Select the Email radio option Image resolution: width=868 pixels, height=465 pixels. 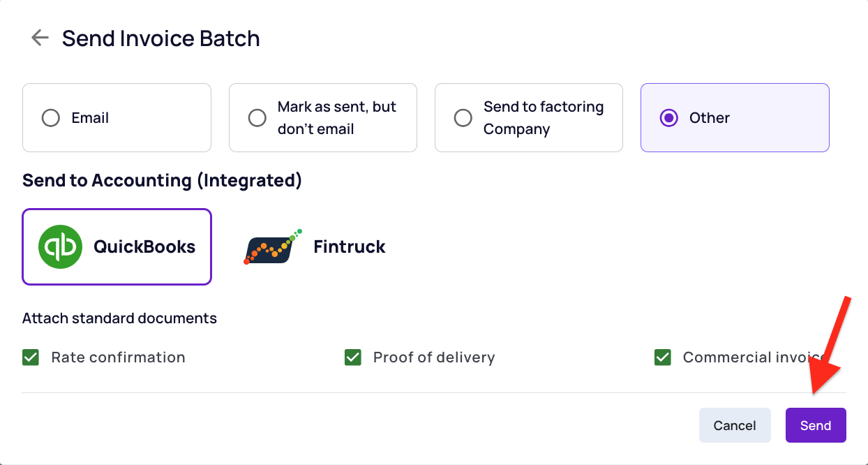[51, 118]
